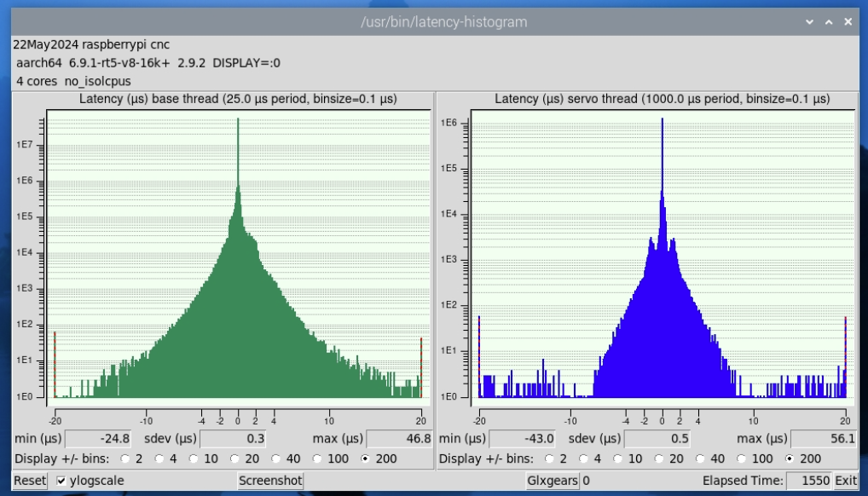This screenshot has width=868, height=496.
Task: Minimize window with the title bar down-arrow
Action: pos(809,22)
